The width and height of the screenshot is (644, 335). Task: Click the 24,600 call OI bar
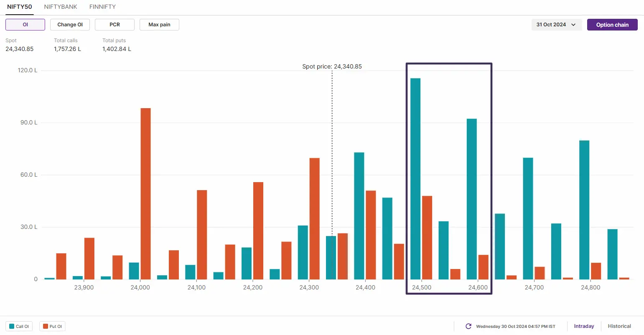472,199
